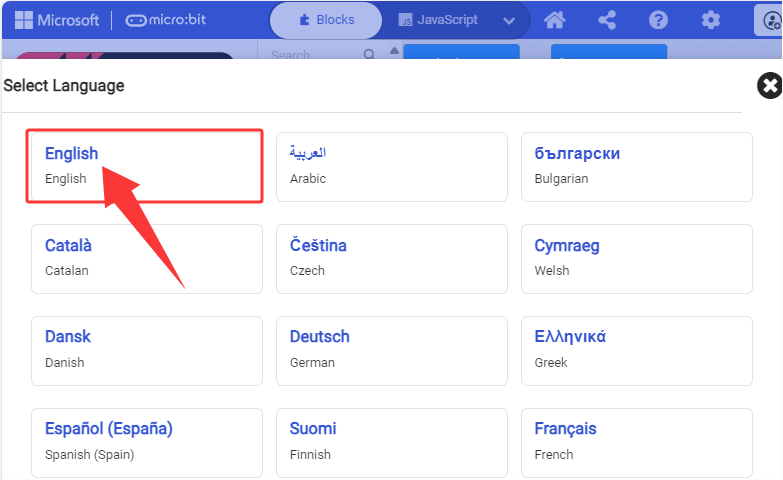Open the settings gear menu
The image size is (783, 480).
tap(711, 20)
